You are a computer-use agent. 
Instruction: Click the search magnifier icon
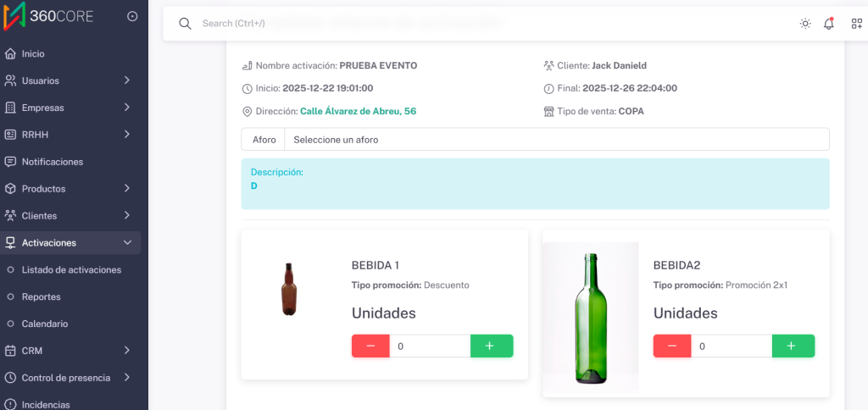(x=185, y=23)
